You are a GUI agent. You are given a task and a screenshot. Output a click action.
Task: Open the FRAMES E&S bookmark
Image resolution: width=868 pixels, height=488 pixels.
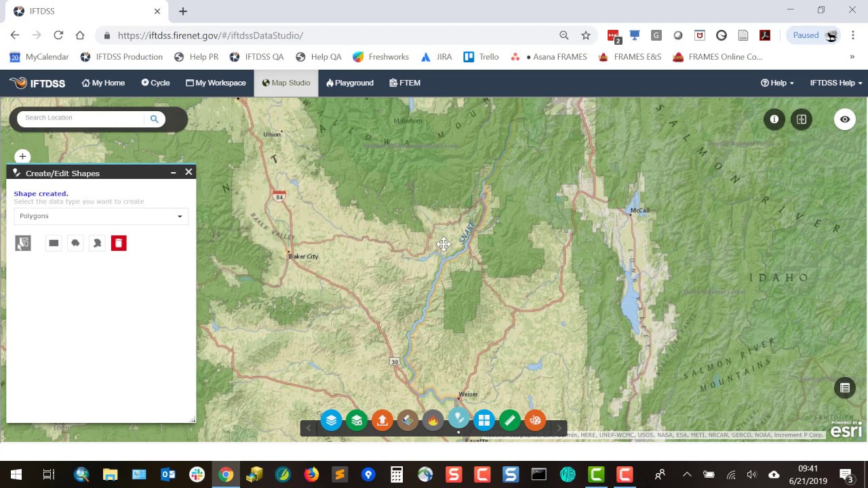[629, 57]
